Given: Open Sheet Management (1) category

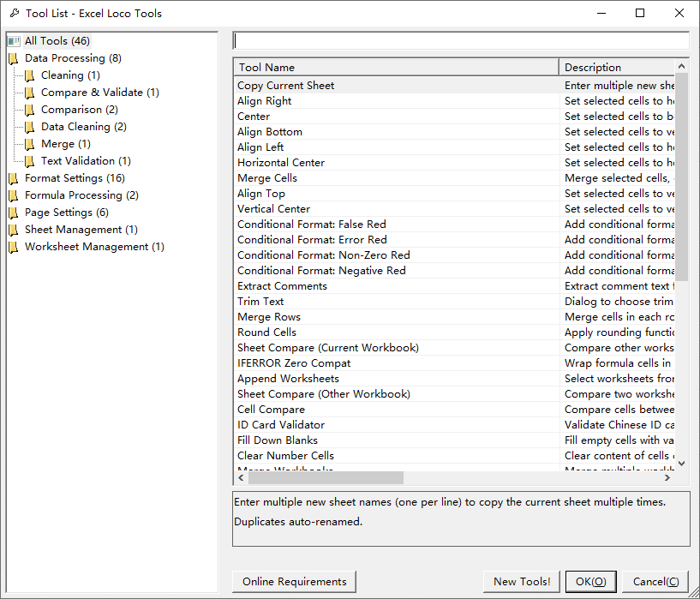Looking at the screenshot, I should coord(81,230).
